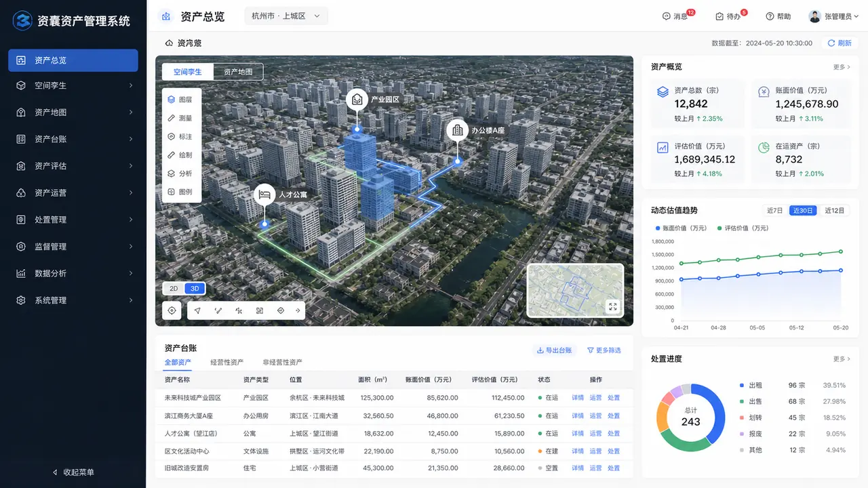The width and height of the screenshot is (868, 488).
Task: Select the 标注 annotation tool
Action: coord(181,137)
